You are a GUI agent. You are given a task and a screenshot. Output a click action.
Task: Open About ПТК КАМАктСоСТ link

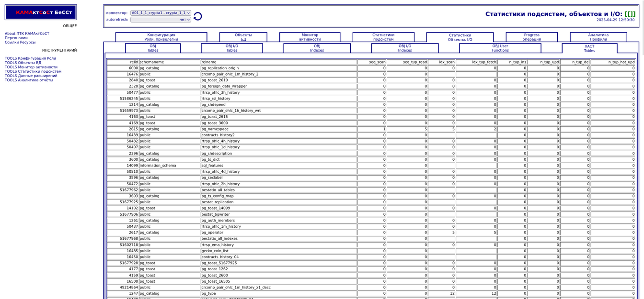pos(27,33)
